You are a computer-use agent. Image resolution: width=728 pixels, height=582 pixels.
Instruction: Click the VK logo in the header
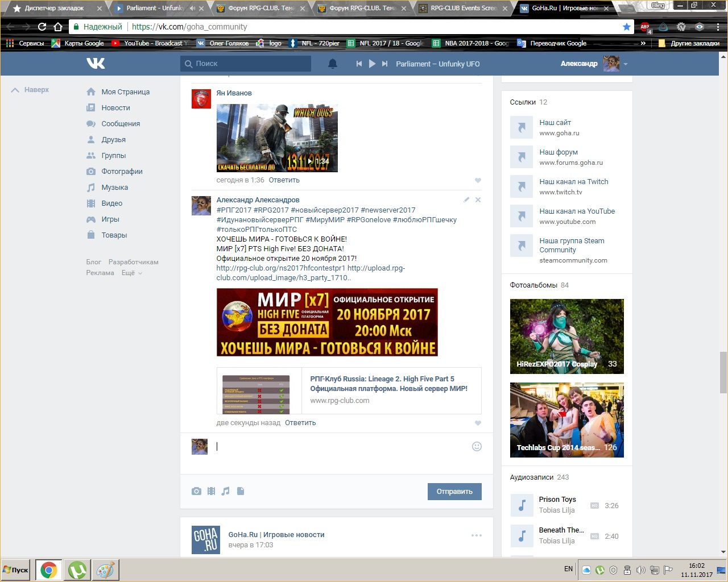click(x=96, y=63)
